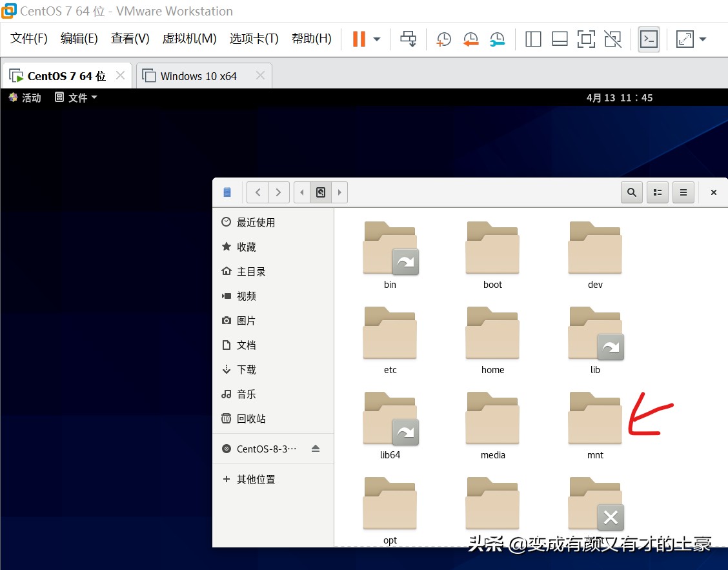Click the left path bar arrow
The width and height of the screenshot is (728, 570).
click(302, 192)
